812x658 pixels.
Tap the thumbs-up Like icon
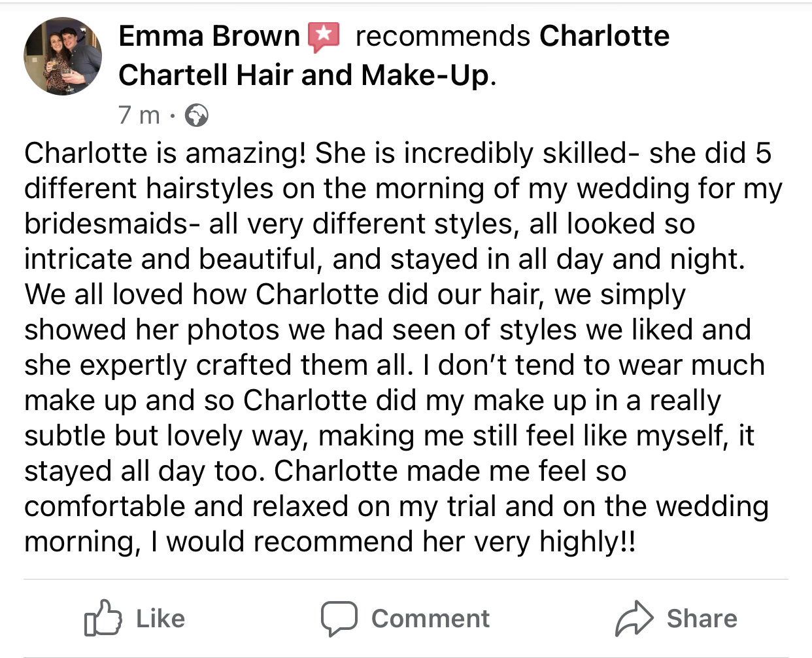[x=103, y=618]
